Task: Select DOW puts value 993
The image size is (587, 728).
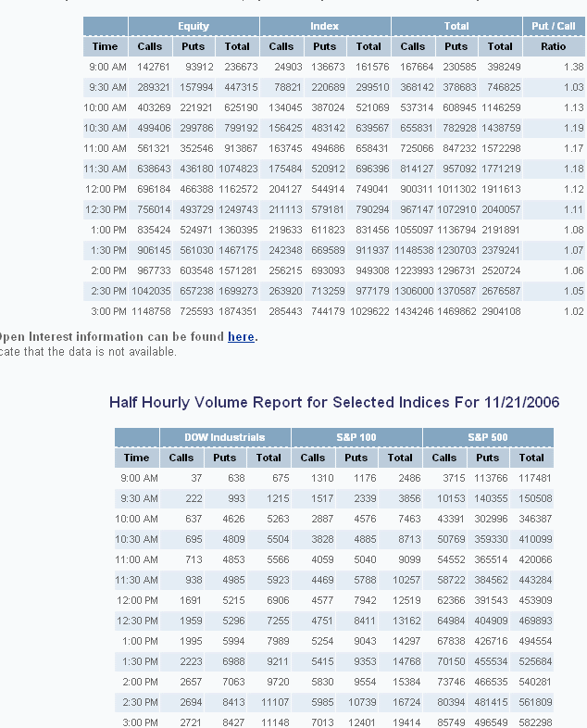Action: point(236,498)
